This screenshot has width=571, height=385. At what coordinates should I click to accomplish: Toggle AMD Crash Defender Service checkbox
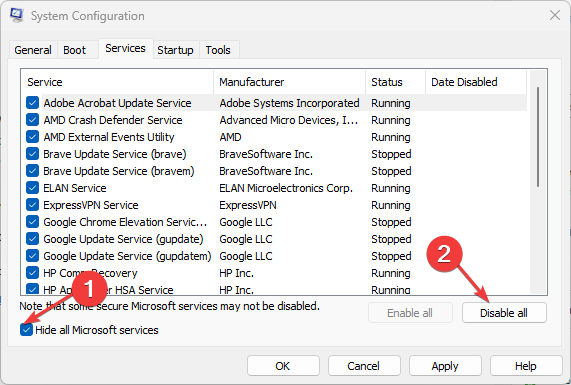coord(32,120)
